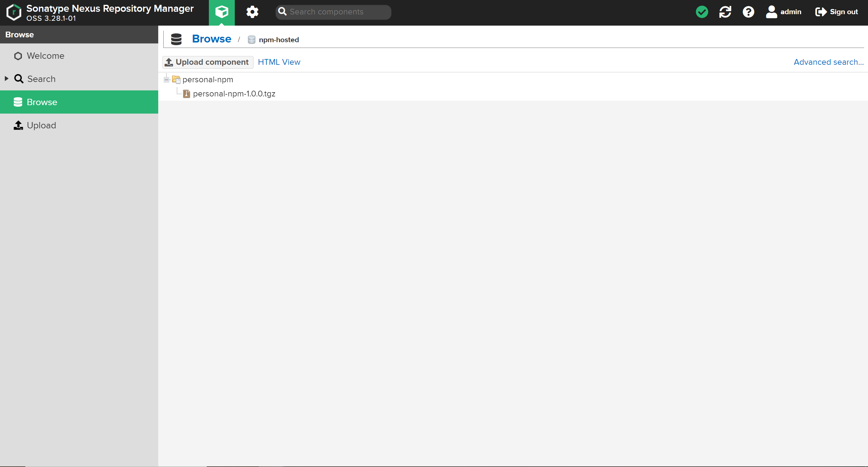The image size is (868, 467).
Task: Select Browse in the sidebar
Action: pos(42,102)
